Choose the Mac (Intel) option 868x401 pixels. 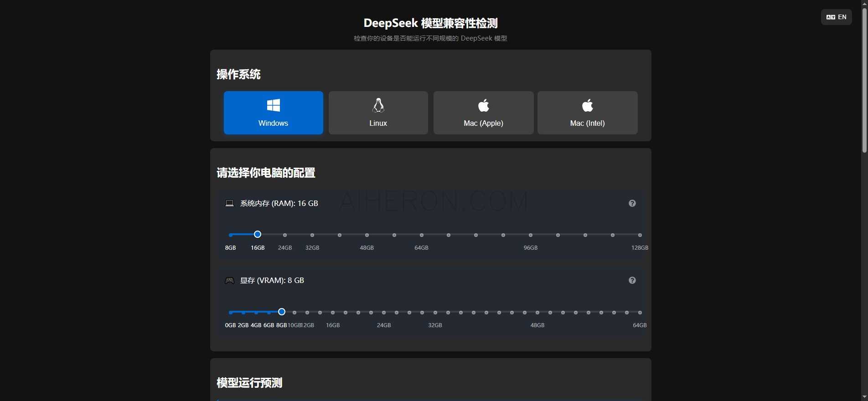pyautogui.click(x=588, y=113)
